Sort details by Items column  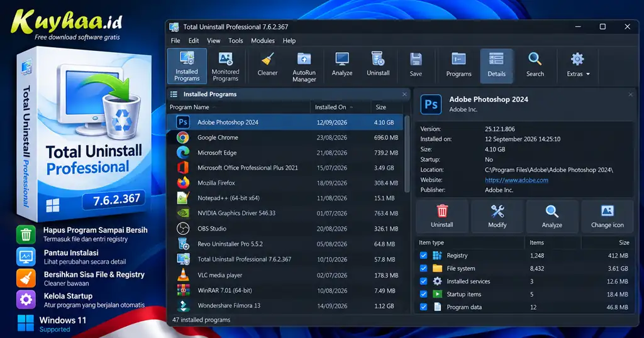[x=553, y=243]
